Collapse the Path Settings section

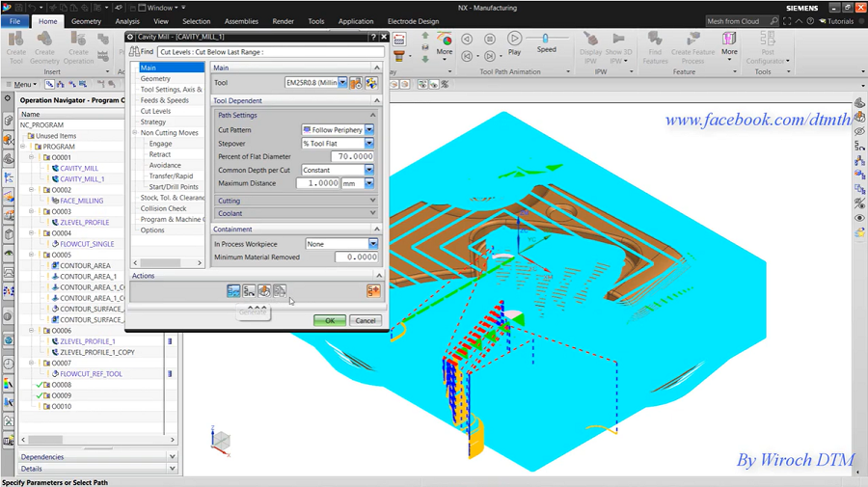point(372,115)
